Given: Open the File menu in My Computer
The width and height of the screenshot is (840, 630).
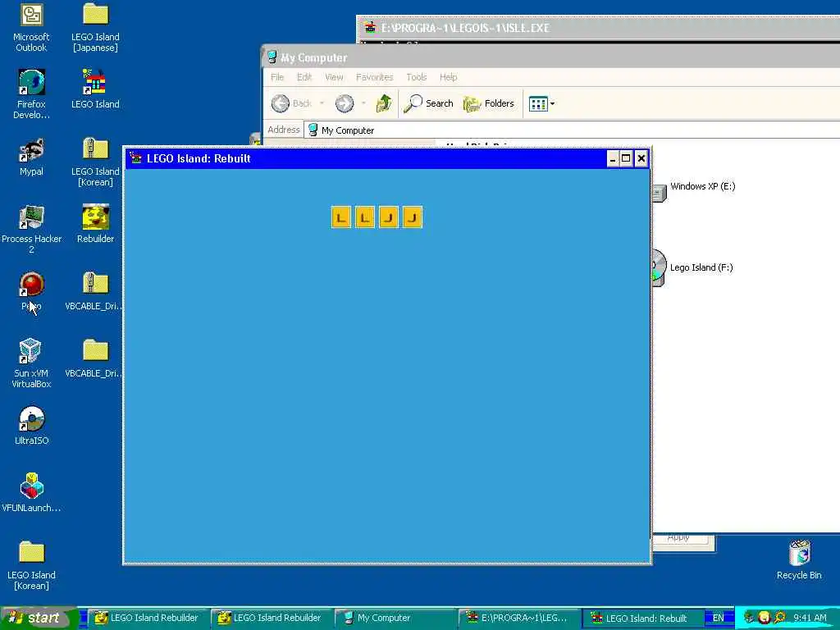Looking at the screenshot, I should [277, 77].
